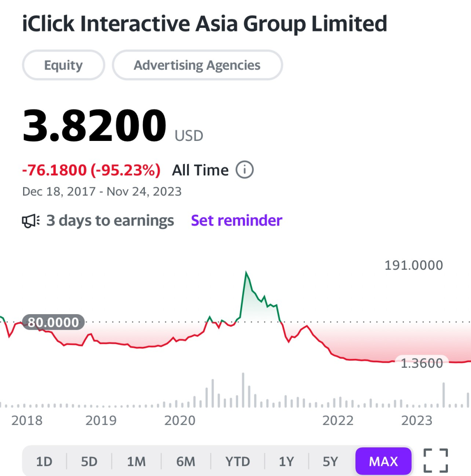Click the Set reminder link
Viewport: 471px width, 476px height.
(236, 220)
